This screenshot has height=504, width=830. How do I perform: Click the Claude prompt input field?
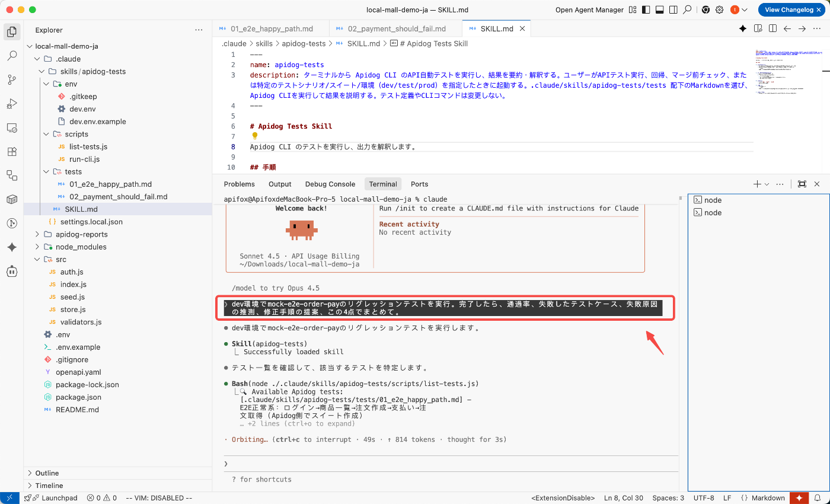pyautogui.click(x=451, y=464)
